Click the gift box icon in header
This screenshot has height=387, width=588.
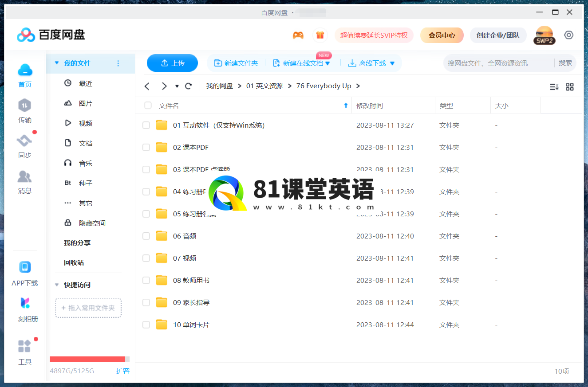click(x=320, y=35)
